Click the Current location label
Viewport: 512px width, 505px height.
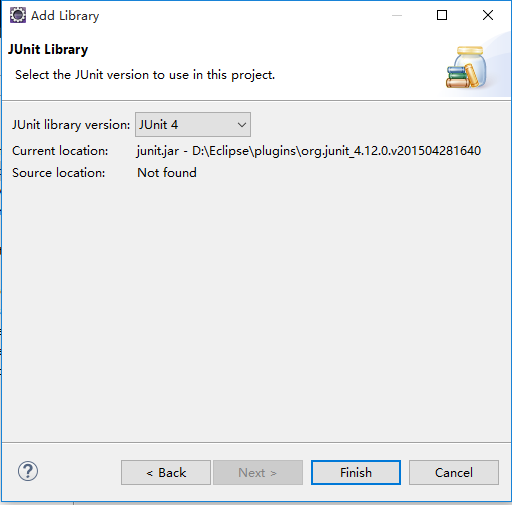coord(60,151)
